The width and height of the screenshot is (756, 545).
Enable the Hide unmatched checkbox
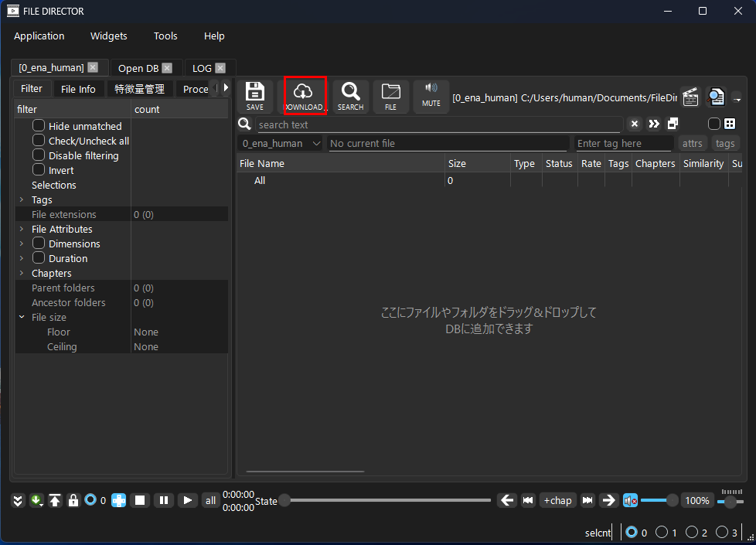point(39,126)
